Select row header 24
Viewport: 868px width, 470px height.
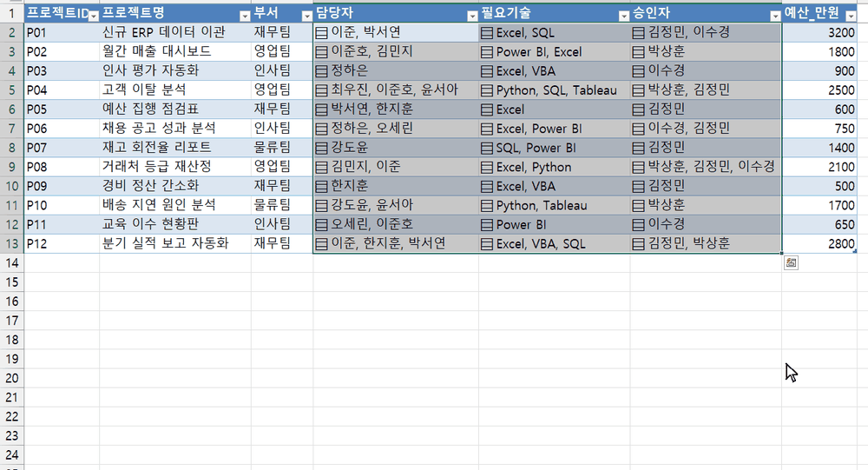(x=11, y=455)
